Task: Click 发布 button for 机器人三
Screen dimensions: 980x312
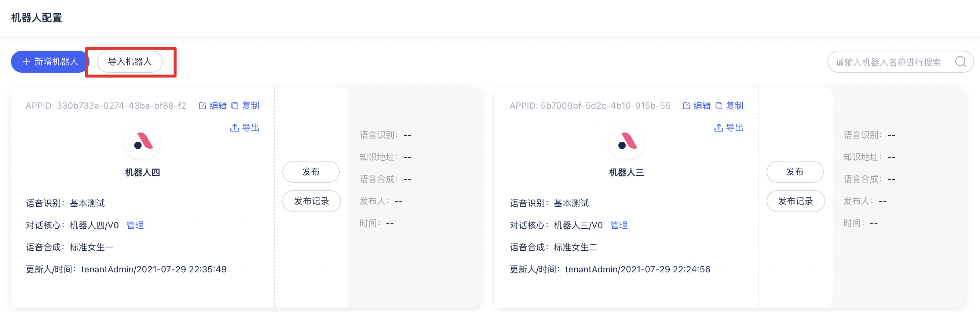Action: [x=795, y=172]
